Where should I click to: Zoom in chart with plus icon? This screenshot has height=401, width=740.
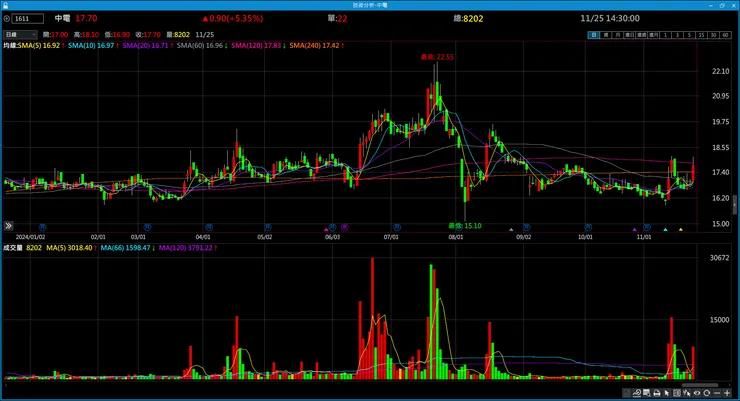pyautogui.click(x=727, y=393)
